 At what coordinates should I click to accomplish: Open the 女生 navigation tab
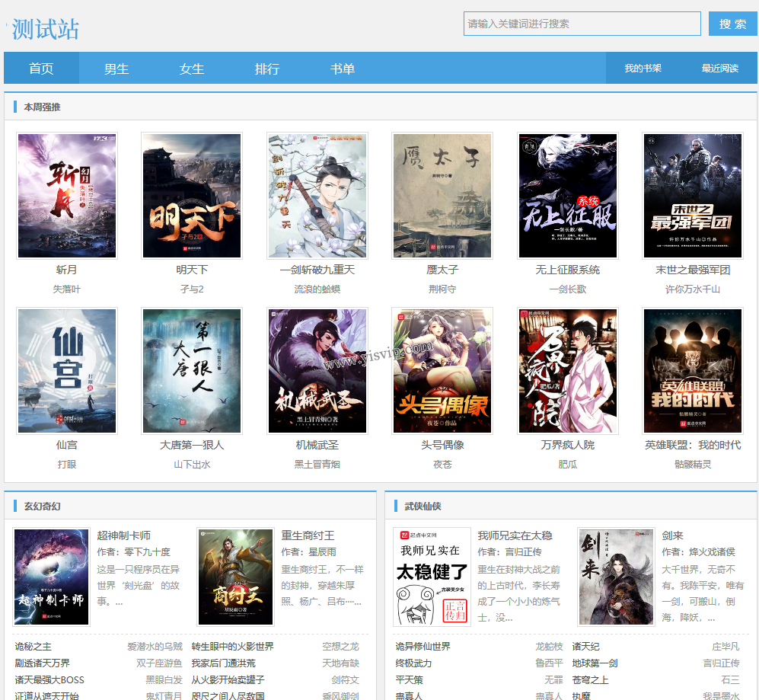[192, 69]
